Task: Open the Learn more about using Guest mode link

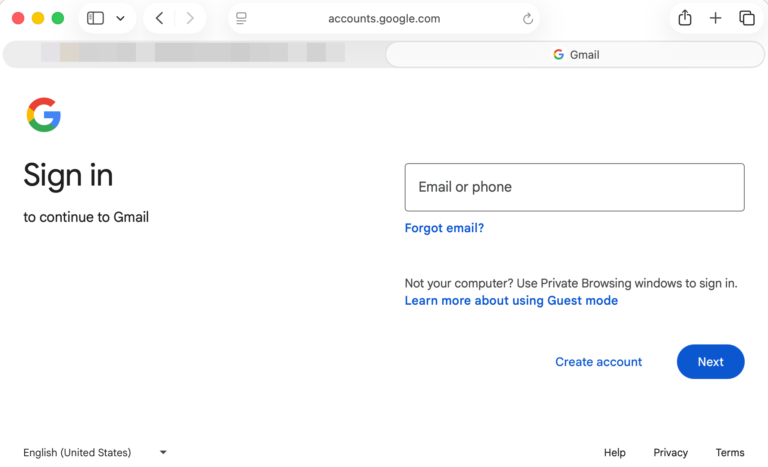Action: pos(511,300)
